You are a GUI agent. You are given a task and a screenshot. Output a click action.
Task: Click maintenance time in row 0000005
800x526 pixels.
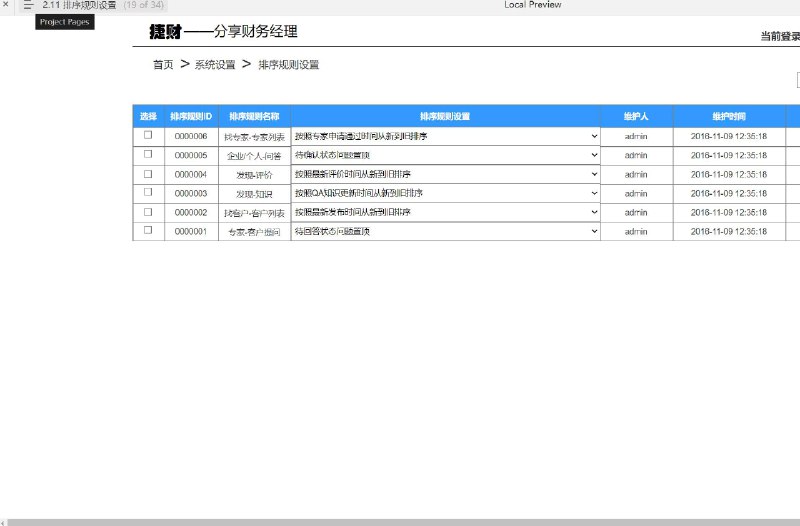[x=729, y=155]
